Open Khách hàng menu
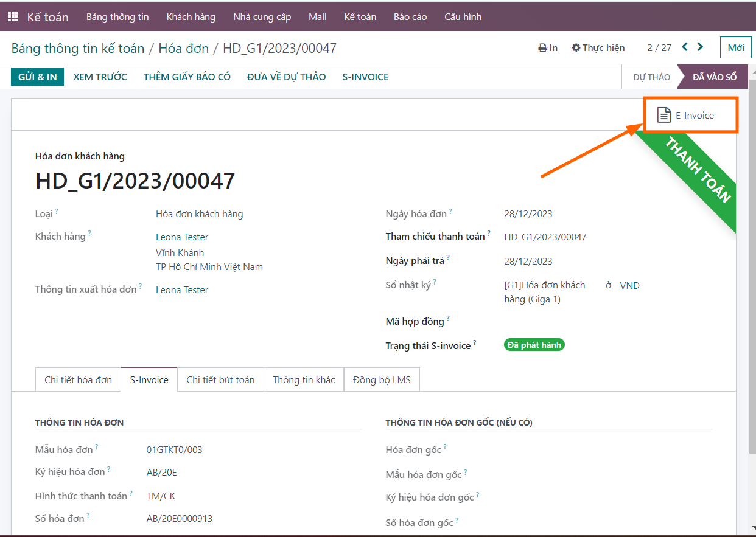 [191, 17]
